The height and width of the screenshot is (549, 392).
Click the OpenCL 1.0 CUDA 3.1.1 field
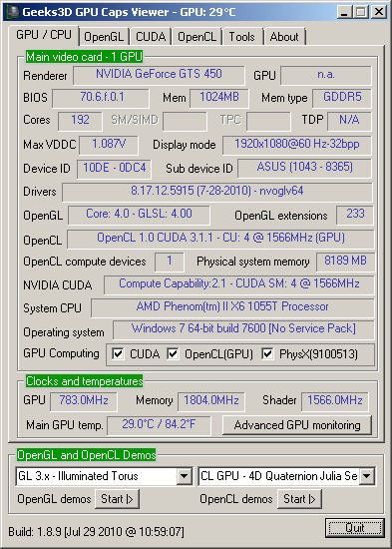pyautogui.click(x=220, y=240)
